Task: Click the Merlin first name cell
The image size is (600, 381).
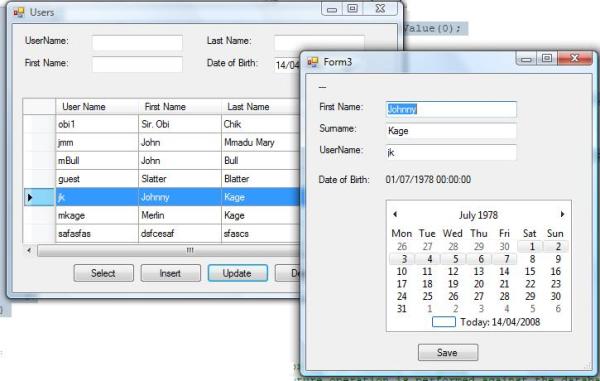Action: [179, 215]
